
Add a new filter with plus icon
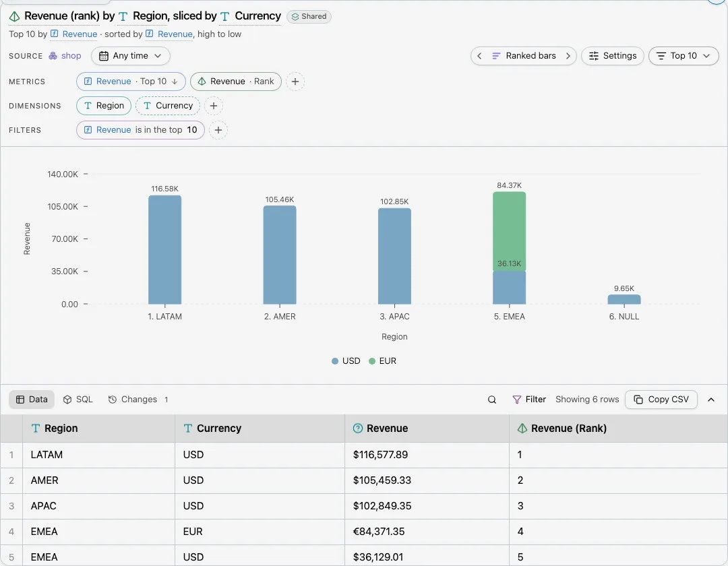click(x=218, y=130)
